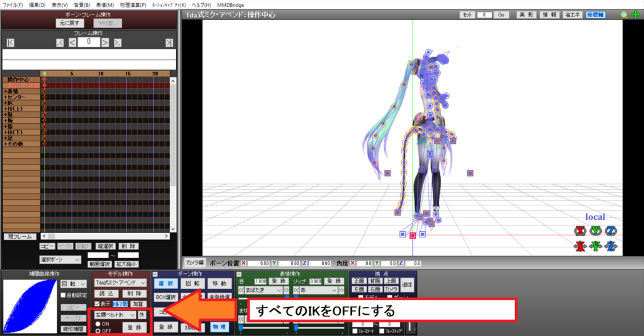Switch view with the 背面 button
644x336 pixels.
[x=375, y=281]
